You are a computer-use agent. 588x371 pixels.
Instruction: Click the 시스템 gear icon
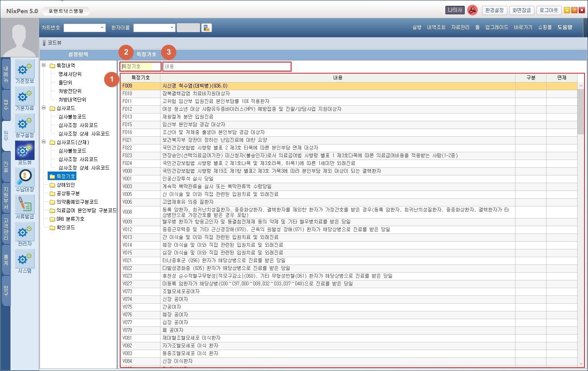25,259
